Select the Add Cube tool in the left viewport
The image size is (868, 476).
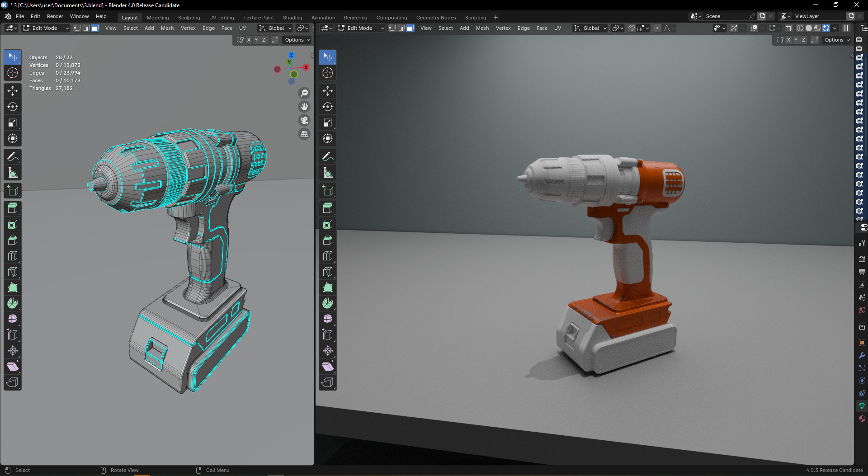[x=13, y=191]
